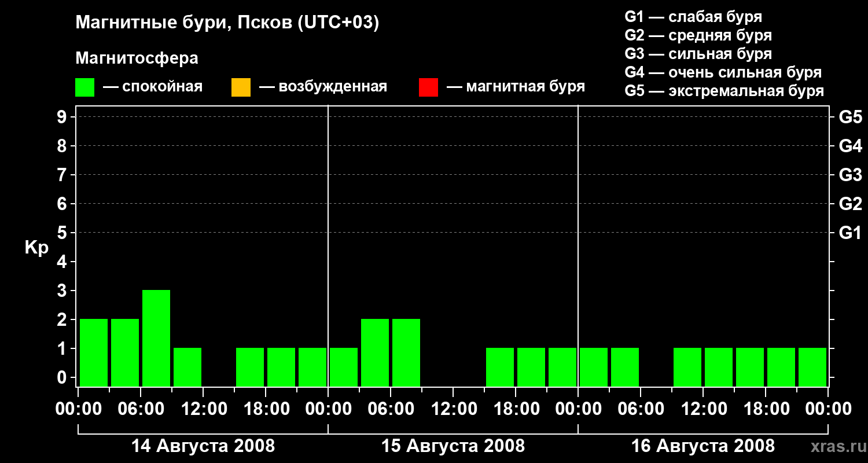Click the 06:00–09:00 bar on 15 August
Image resolution: width=868 pixels, height=463 pixels.
coord(406,352)
